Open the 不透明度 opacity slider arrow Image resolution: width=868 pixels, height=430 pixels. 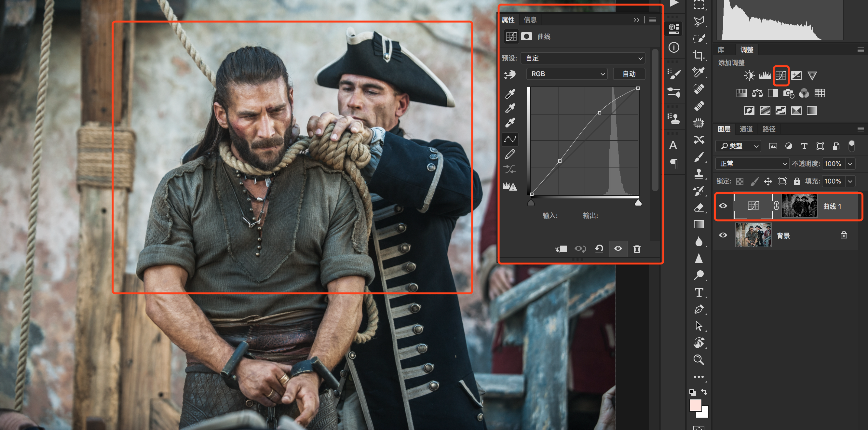click(850, 164)
